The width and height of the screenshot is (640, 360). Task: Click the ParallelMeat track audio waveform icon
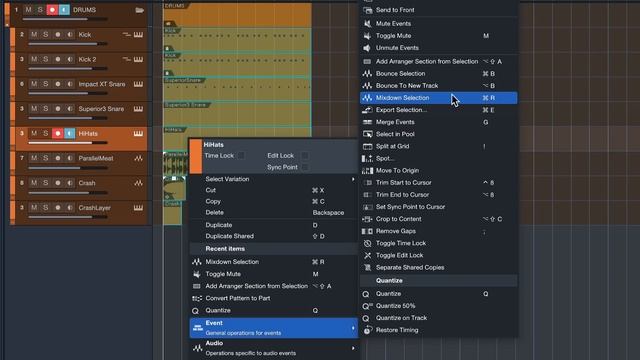click(x=138, y=158)
